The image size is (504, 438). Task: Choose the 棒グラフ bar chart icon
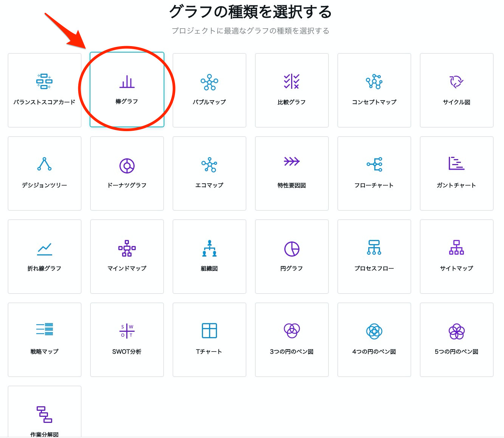127,82
